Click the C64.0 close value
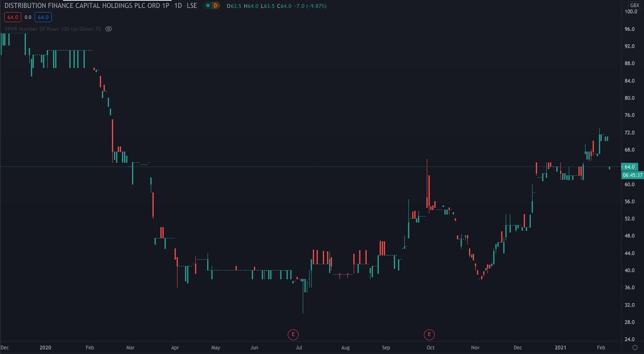 coord(284,6)
